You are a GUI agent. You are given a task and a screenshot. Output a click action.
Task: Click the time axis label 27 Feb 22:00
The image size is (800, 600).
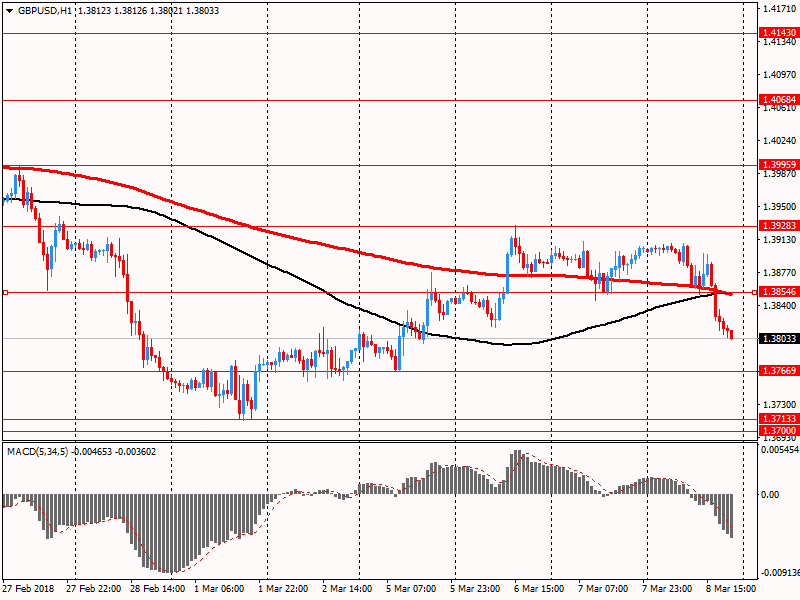point(93,589)
